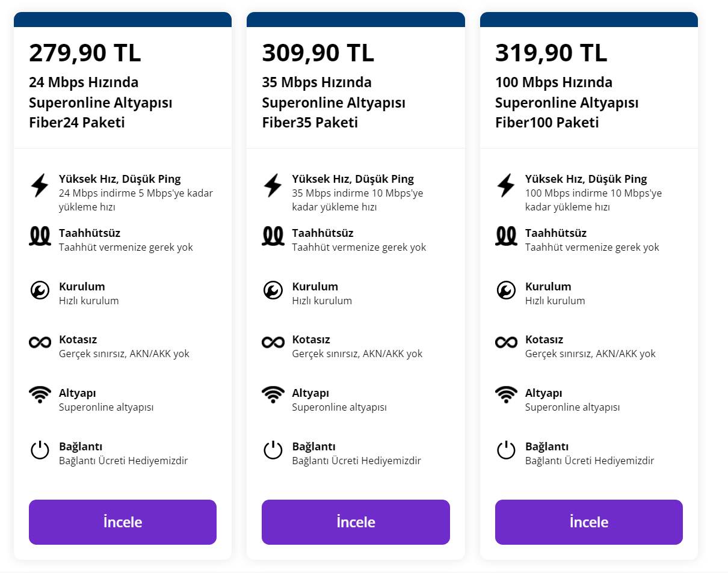Click wrench Kurulum icon in Fiber100 card
This screenshot has height=573, width=728.
click(x=506, y=290)
